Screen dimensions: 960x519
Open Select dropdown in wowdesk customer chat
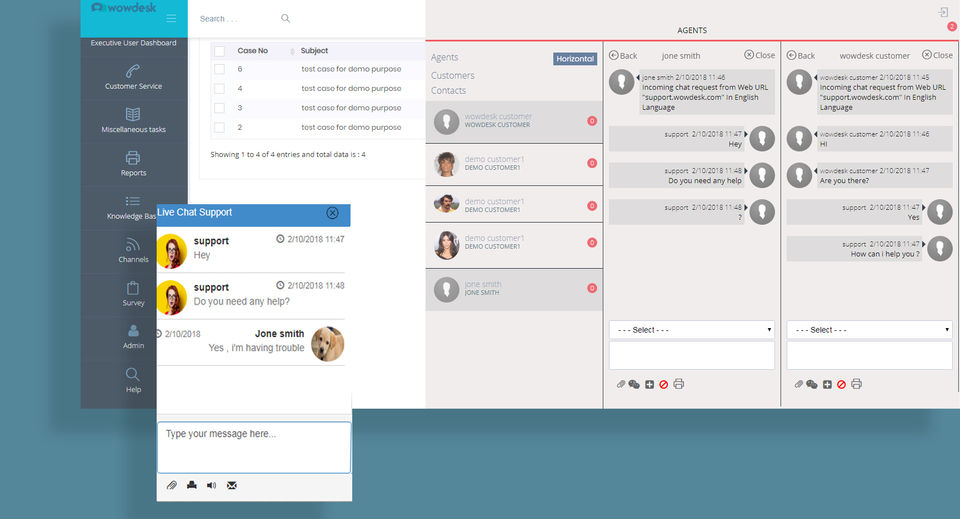pyautogui.click(x=869, y=330)
